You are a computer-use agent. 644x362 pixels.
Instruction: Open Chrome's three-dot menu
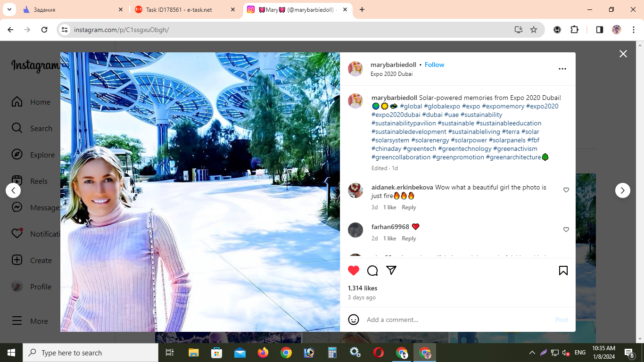click(633, 30)
